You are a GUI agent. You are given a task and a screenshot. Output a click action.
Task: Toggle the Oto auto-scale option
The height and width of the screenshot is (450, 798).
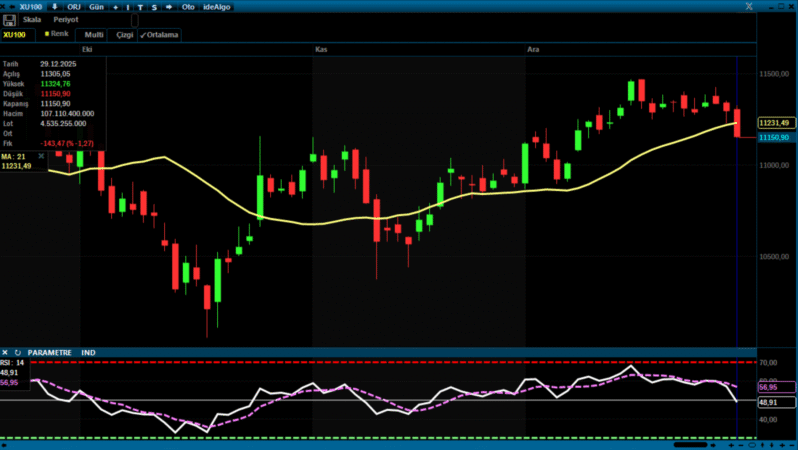188,6
